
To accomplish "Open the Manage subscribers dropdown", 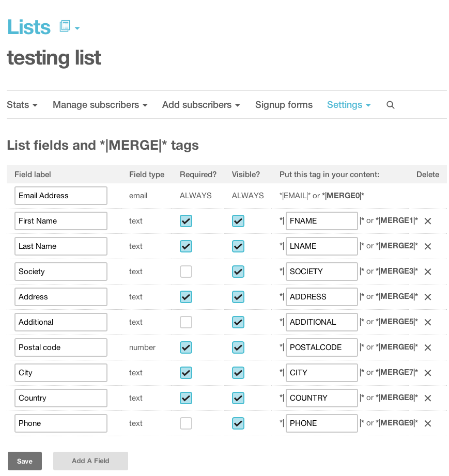I will (100, 105).
